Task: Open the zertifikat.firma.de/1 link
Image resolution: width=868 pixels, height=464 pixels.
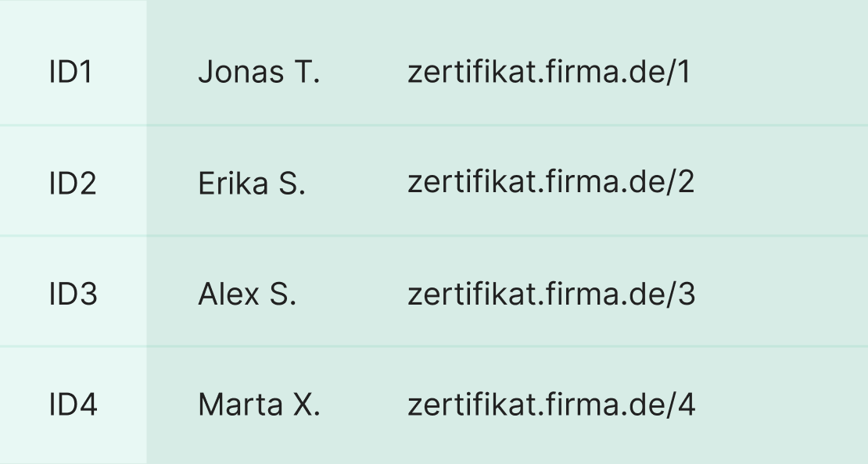Action: [x=550, y=73]
